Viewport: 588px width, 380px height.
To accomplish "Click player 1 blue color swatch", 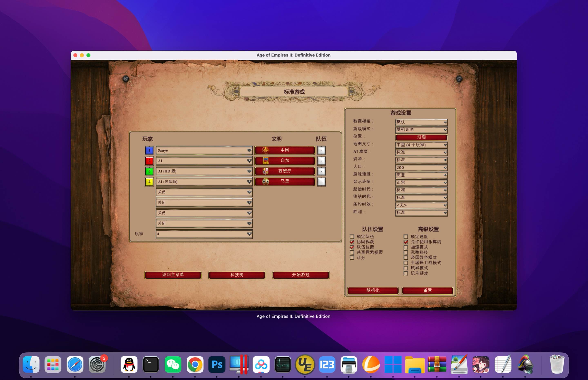I will pos(149,150).
